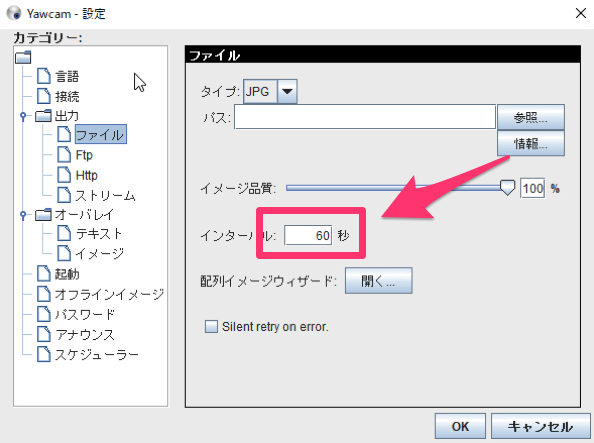Click the document icon beside ストリーム
The height and width of the screenshot is (443, 594).
tap(64, 195)
